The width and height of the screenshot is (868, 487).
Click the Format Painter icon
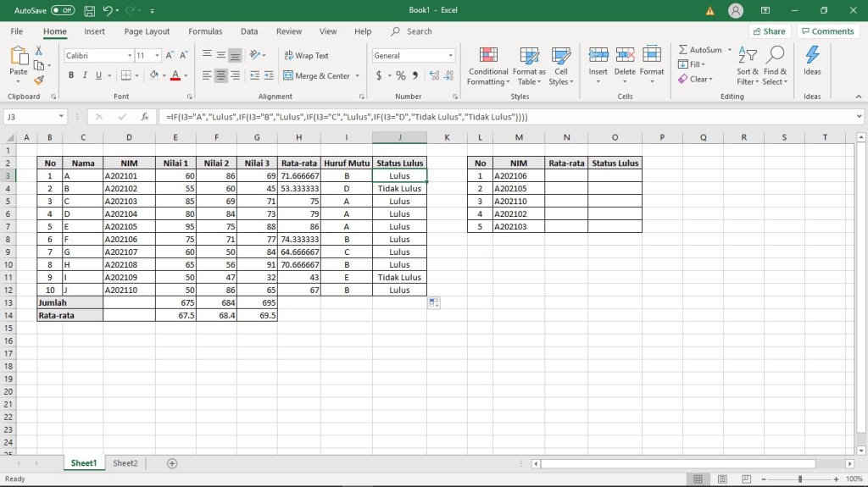click(38, 81)
